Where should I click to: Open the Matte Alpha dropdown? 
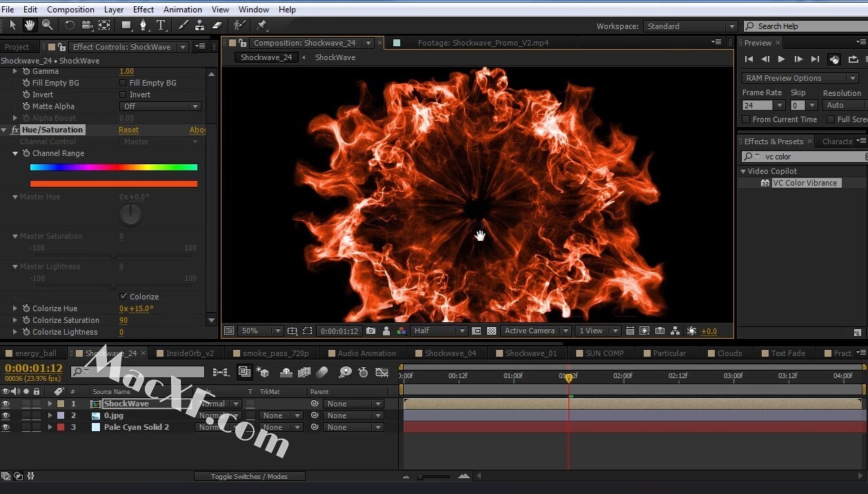pos(160,106)
